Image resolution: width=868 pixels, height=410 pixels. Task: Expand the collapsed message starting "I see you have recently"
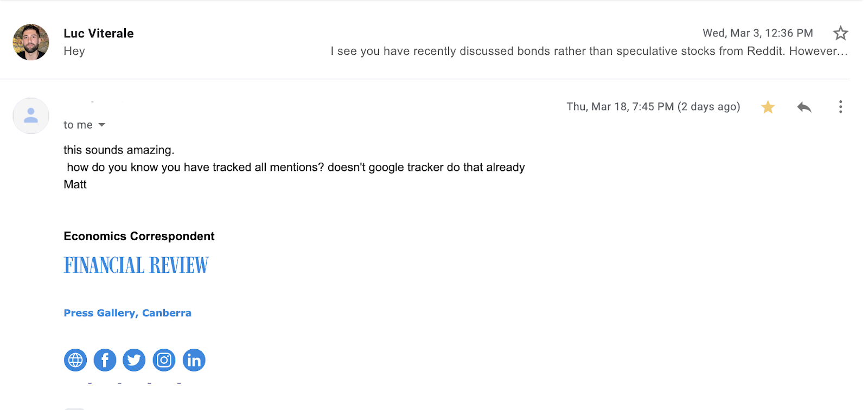coord(589,51)
